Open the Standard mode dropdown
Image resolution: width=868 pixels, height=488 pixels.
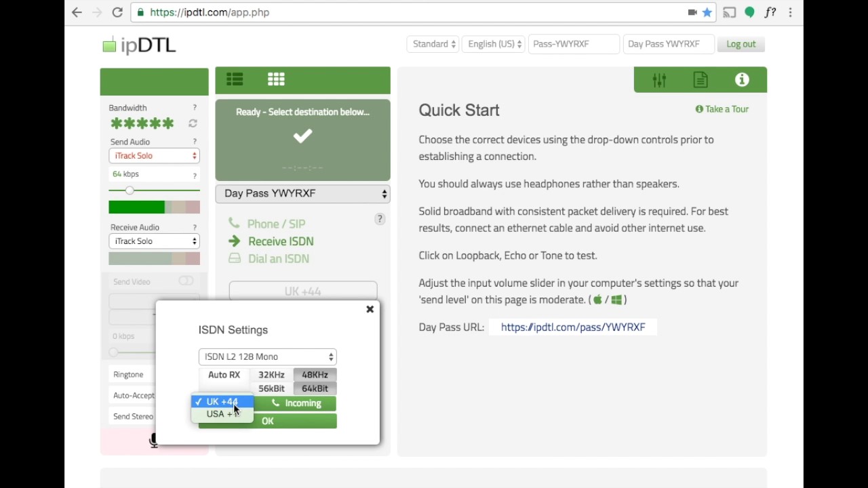tap(433, 44)
